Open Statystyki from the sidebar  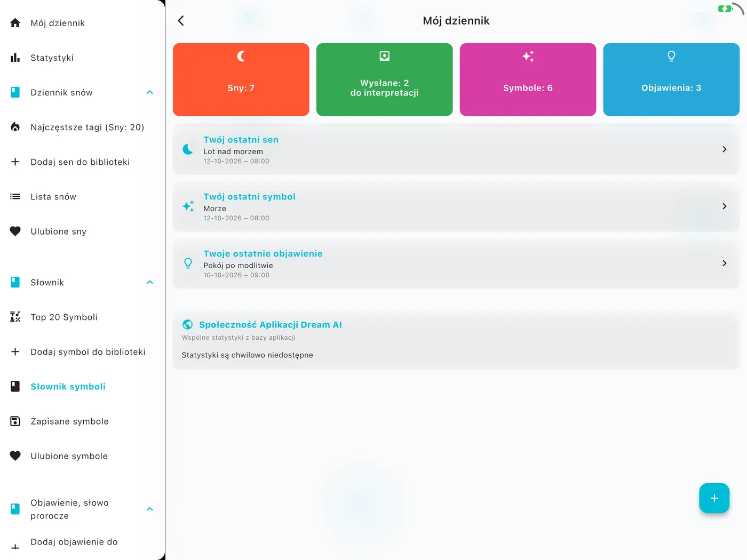pos(83,58)
